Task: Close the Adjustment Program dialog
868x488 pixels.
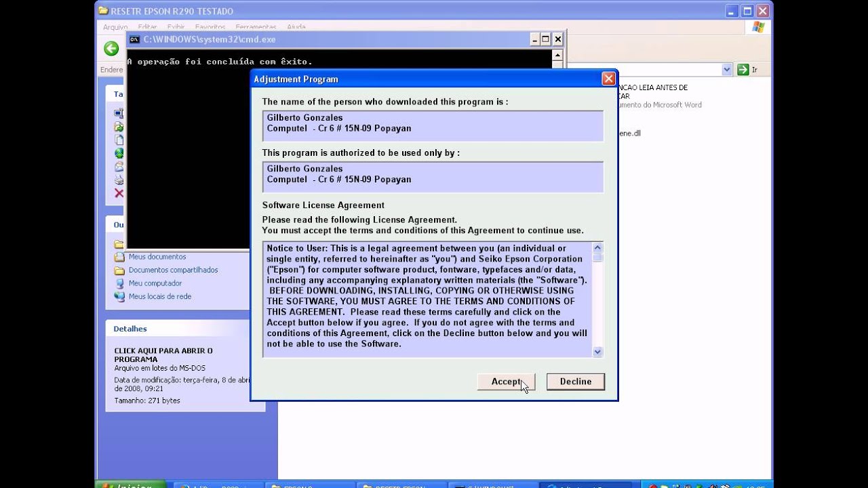Action: (608, 79)
